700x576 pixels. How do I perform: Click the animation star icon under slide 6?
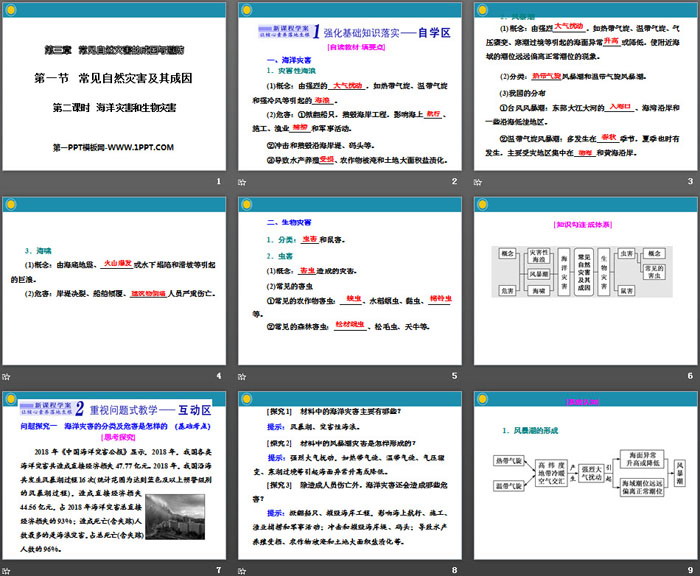point(480,374)
